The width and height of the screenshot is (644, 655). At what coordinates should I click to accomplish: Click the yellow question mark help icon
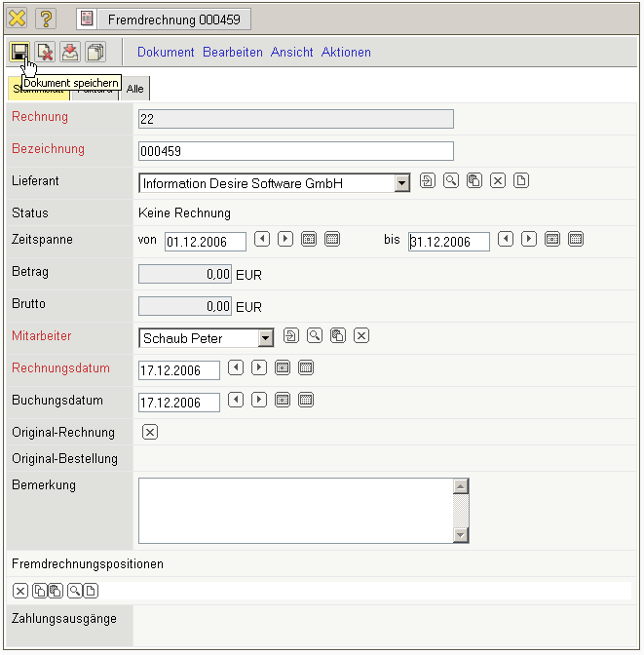(x=46, y=19)
